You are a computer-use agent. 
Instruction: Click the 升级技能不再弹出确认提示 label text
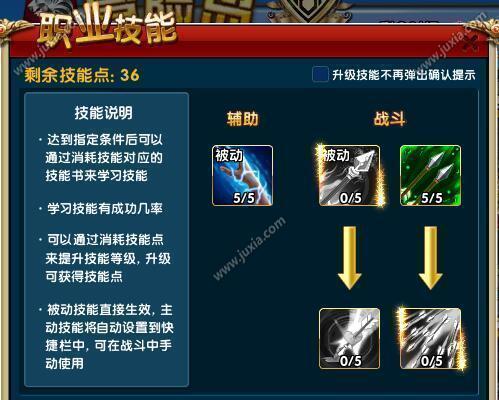pyautogui.click(x=404, y=75)
